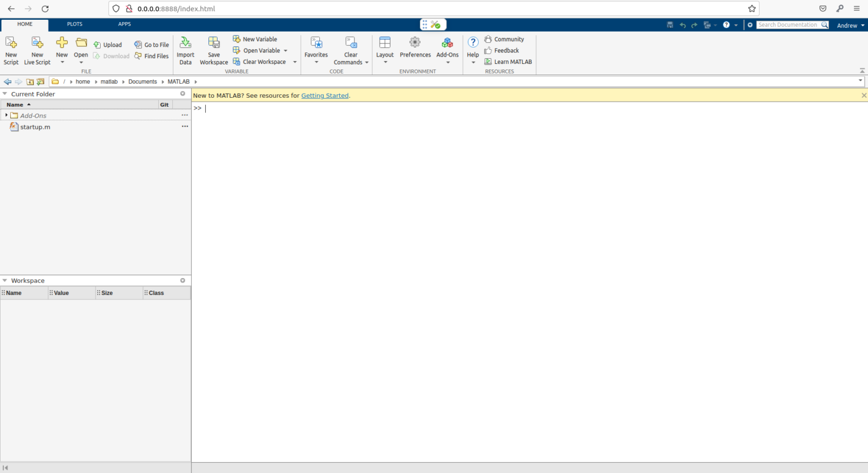Click the Search Documentation field
868x473 pixels.
pyautogui.click(x=789, y=24)
